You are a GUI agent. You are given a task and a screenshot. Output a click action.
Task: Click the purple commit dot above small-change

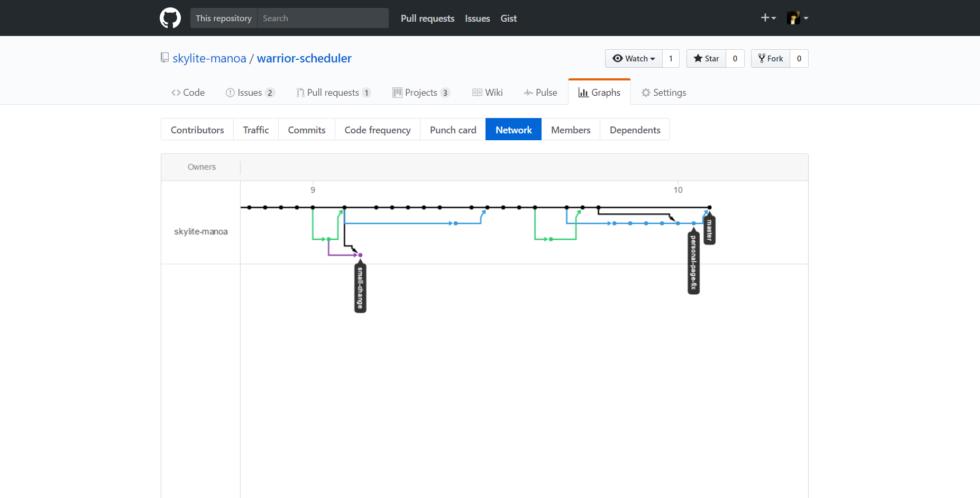tap(360, 255)
